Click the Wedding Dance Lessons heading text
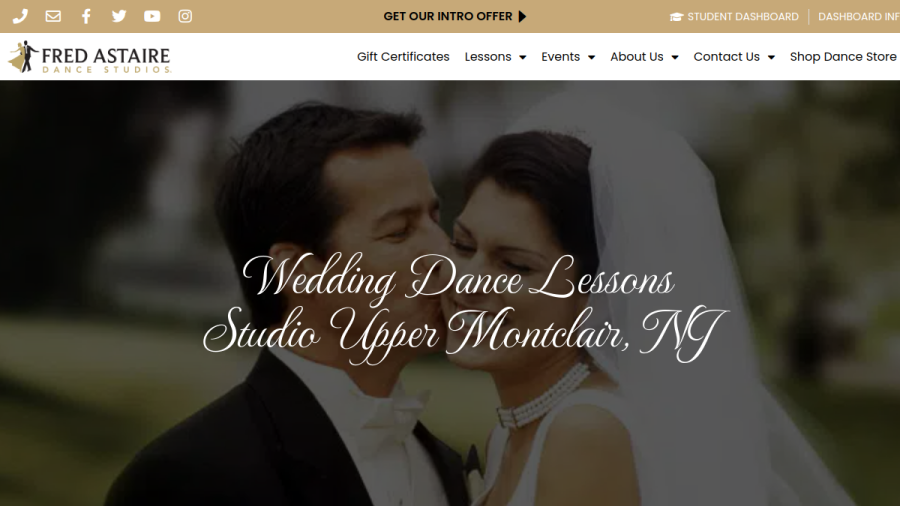The width and height of the screenshot is (900, 506). point(458,279)
